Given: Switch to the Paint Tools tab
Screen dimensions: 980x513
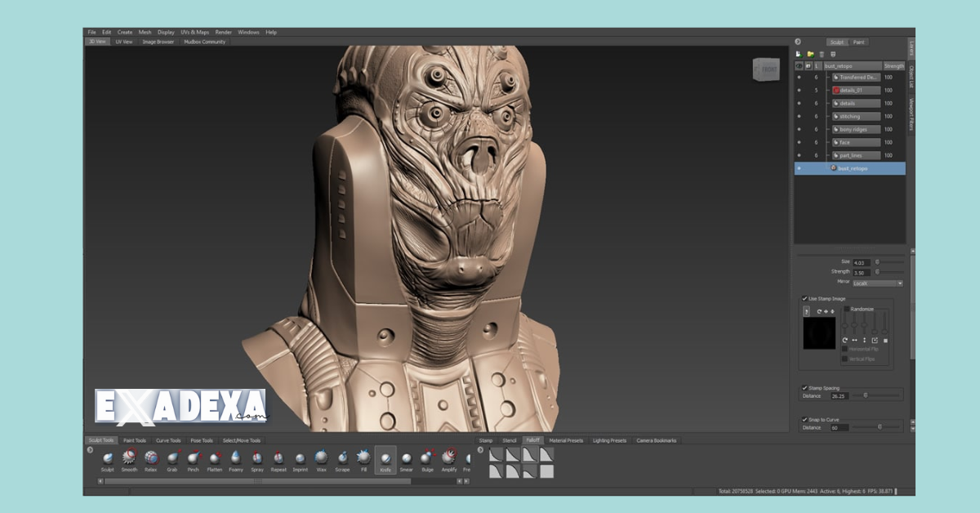Looking at the screenshot, I should click(x=135, y=441).
